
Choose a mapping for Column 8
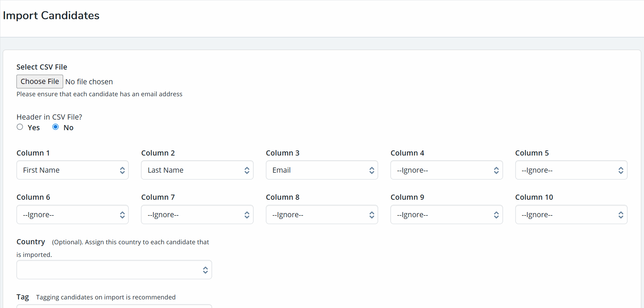click(321, 215)
